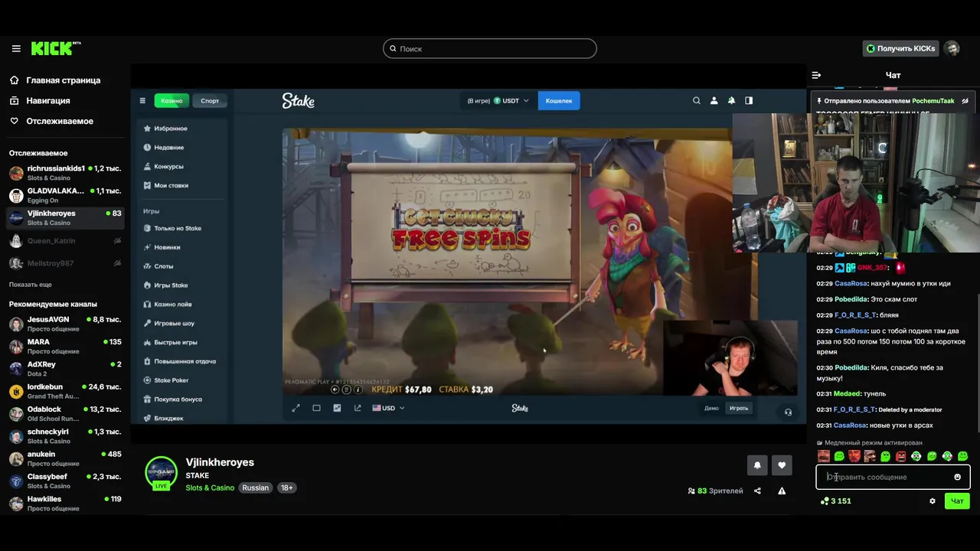
Task: Open Stake support headset icon
Action: click(788, 412)
